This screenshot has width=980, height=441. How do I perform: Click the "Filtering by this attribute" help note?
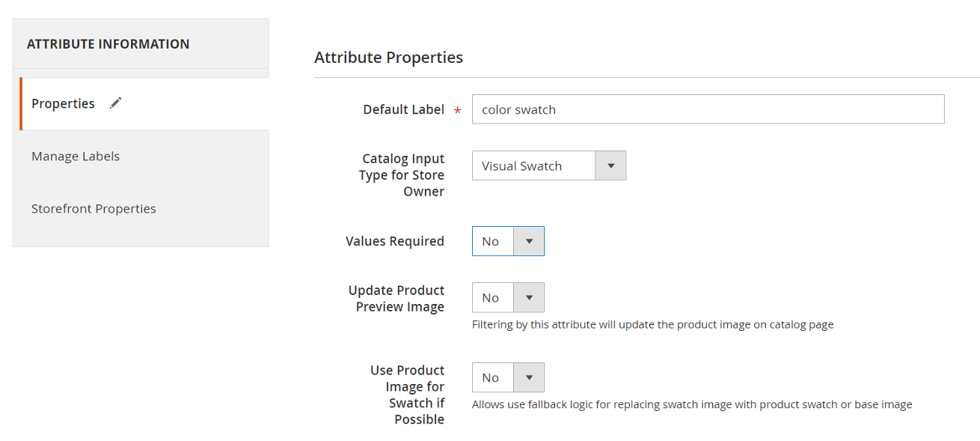click(x=652, y=325)
